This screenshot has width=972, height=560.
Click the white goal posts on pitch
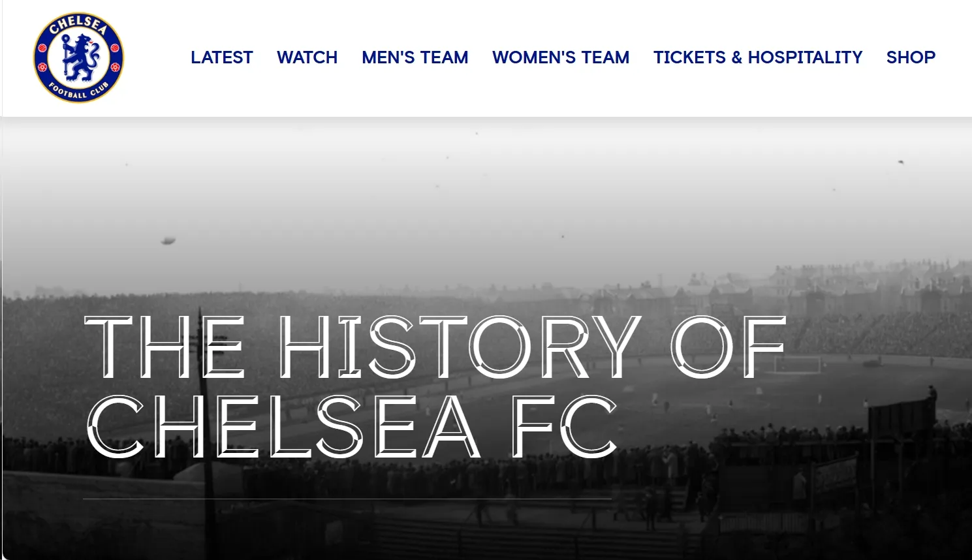click(x=798, y=364)
